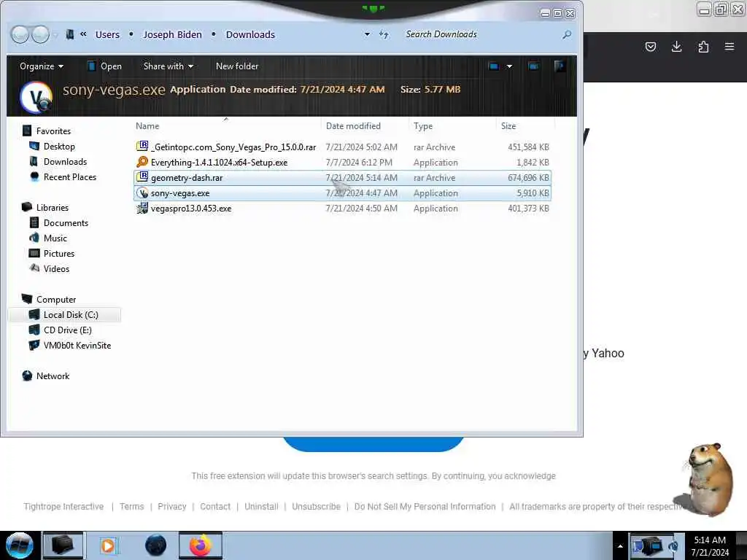Open Music library
Screen dimensions: 747x560
(x=55, y=238)
